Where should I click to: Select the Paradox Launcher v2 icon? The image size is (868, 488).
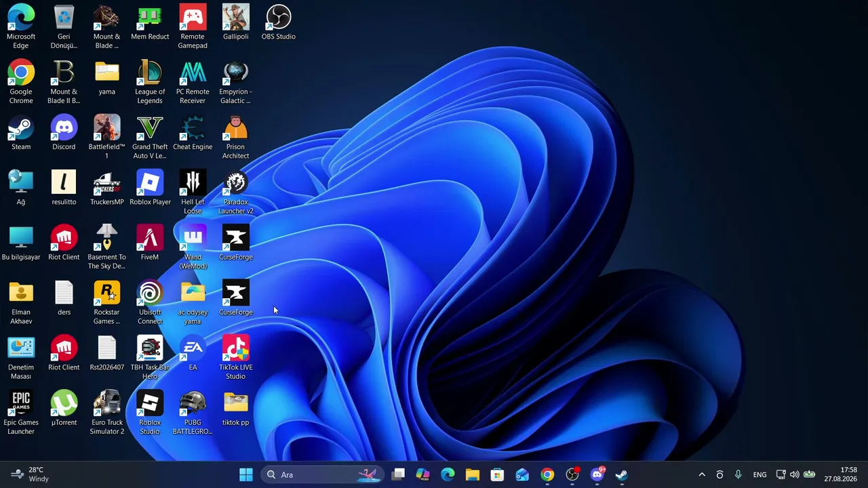tap(236, 192)
